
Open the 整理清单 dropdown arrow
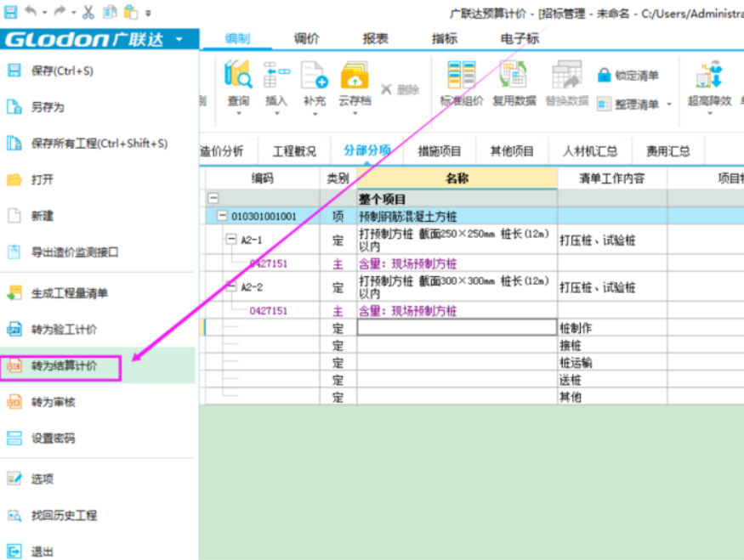(x=668, y=105)
